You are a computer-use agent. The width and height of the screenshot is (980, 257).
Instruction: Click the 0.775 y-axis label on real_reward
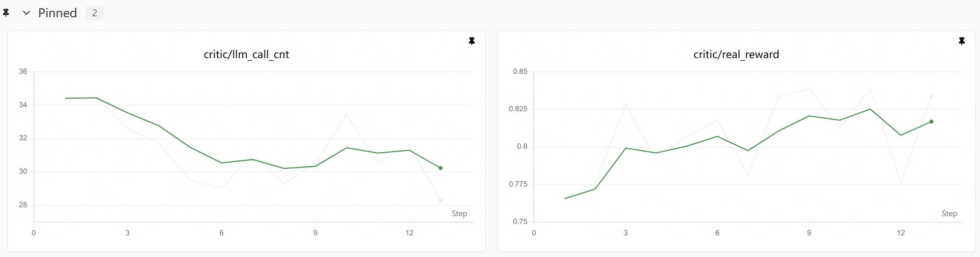pyautogui.click(x=519, y=184)
